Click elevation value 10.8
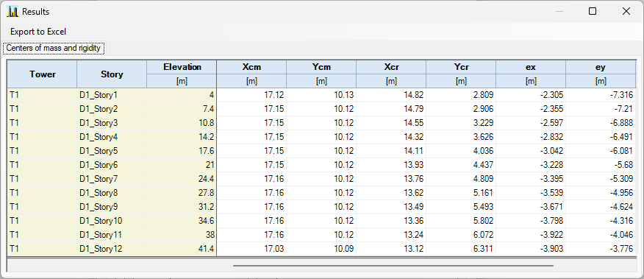The image size is (644, 279). 182,123
